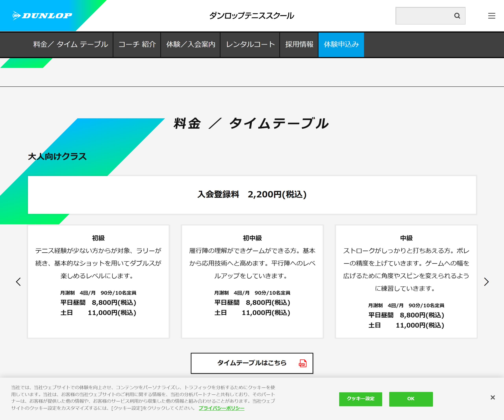Accept cookies with OK button
This screenshot has width=504, height=420.
[x=411, y=399]
